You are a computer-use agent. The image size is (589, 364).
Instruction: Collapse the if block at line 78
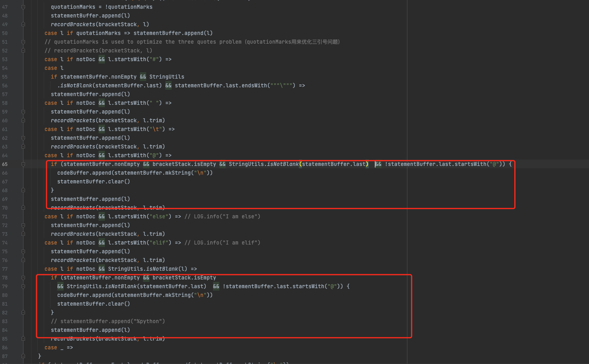(x=23, y=278)
